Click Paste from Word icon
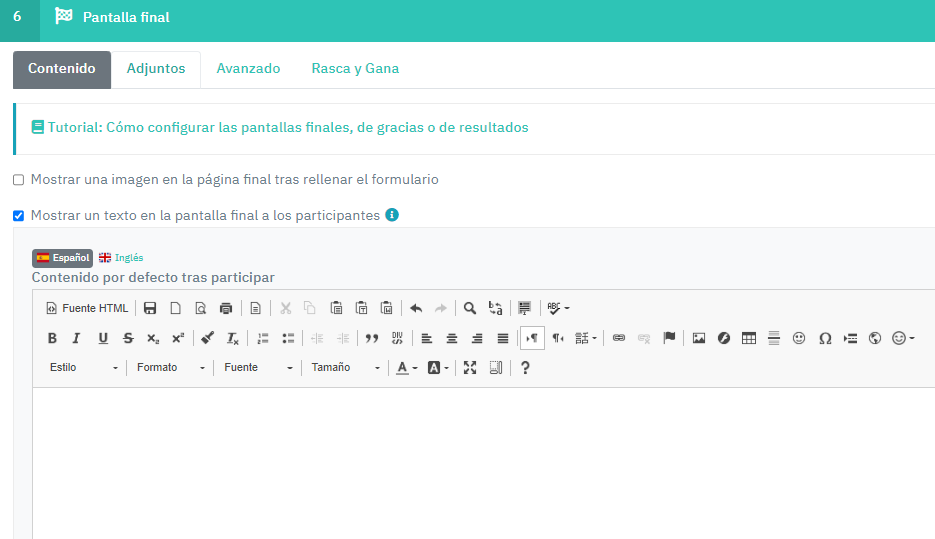935x539 pixels. (x=386, y=308)
